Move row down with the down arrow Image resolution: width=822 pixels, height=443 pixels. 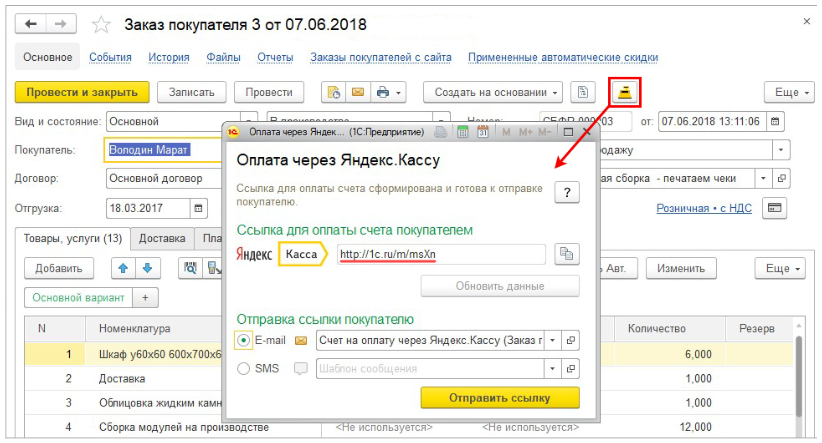pyautogui.click(x=147, y=268)
